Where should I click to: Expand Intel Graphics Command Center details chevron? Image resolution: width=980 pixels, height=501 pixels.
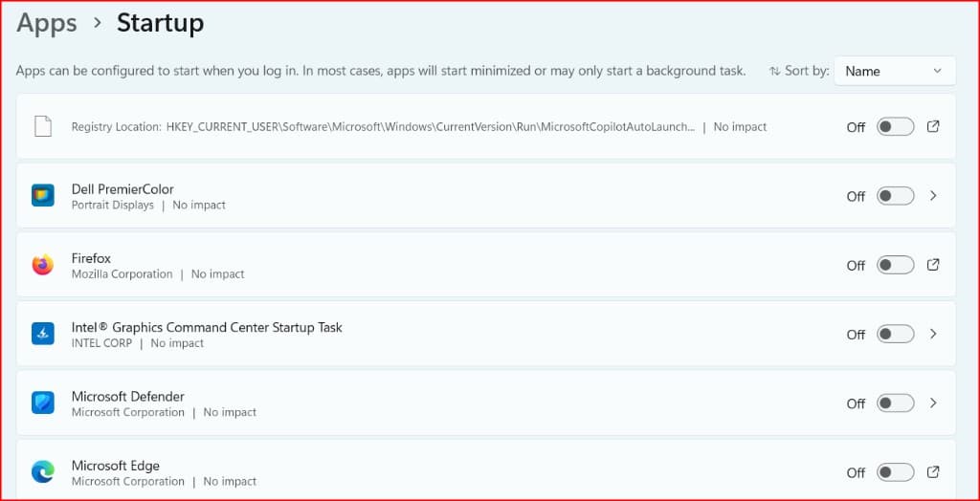[933, 334]
